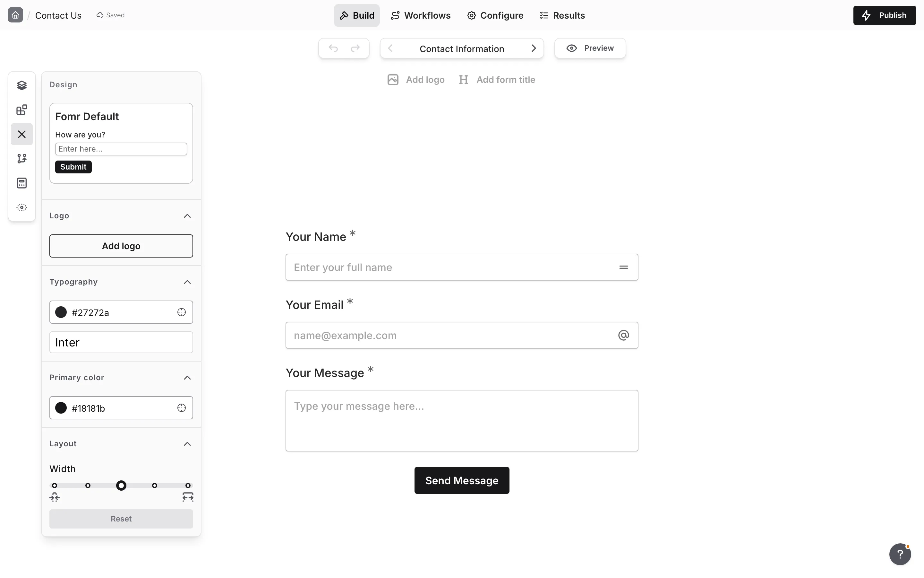Collapse the Logo section
Viewport: 924px width, 578px height.
coord(187,216)
